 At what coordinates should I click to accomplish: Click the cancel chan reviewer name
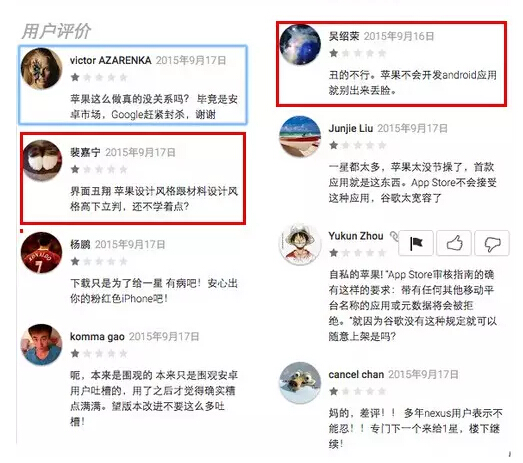356,375
